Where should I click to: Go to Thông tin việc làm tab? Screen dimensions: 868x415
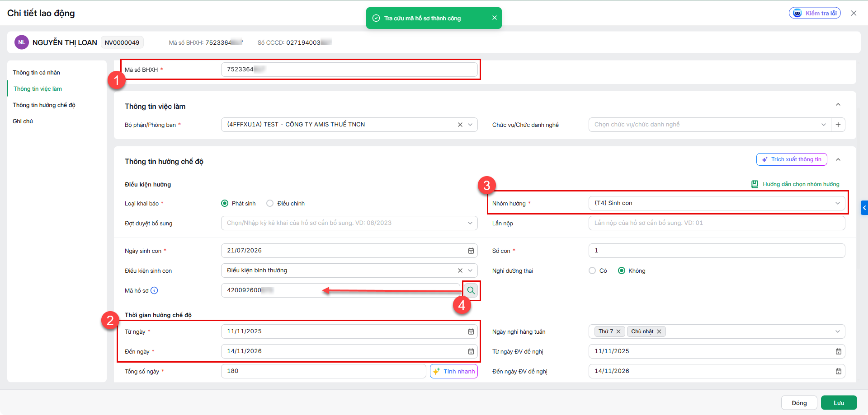(x=38, y=89)
